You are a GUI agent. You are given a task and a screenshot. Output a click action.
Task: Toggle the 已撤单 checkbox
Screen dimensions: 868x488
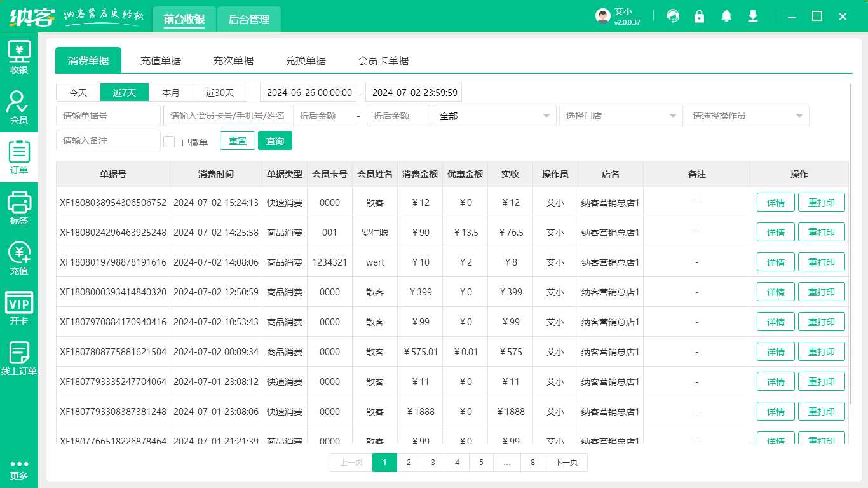click(x=169, y=141)
